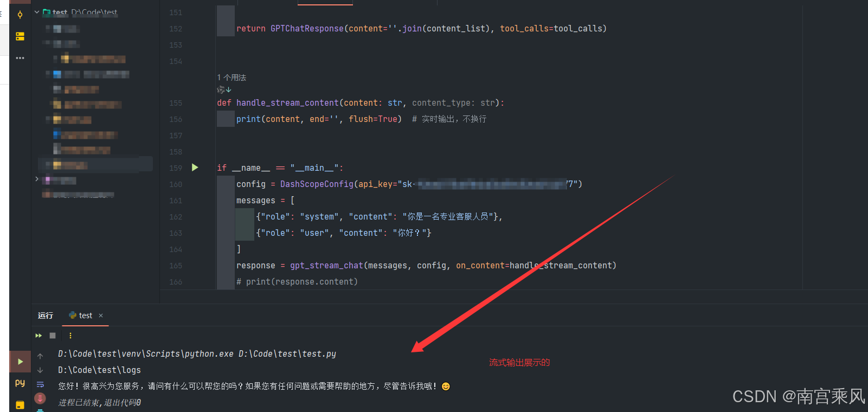Open the Commit tool window icon
Screen dimensions: 868x412
20,15
